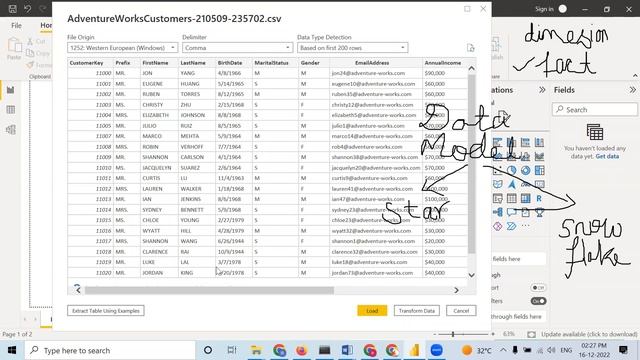Click the Transform Data button
Screen dimensions: 640x360
coord(417,311)
